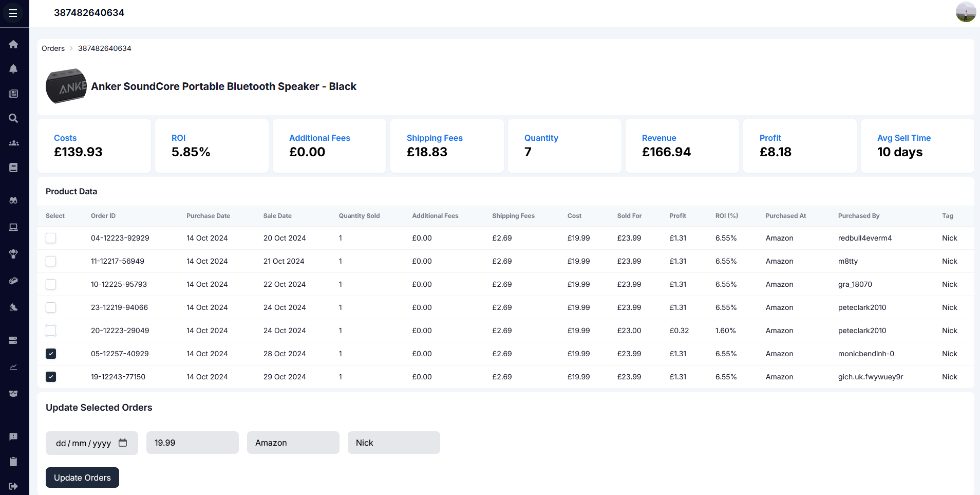The height and width of the screenshot is (495, 980).
Task: Open the calendar picker icon in date field
Action: 123,443
